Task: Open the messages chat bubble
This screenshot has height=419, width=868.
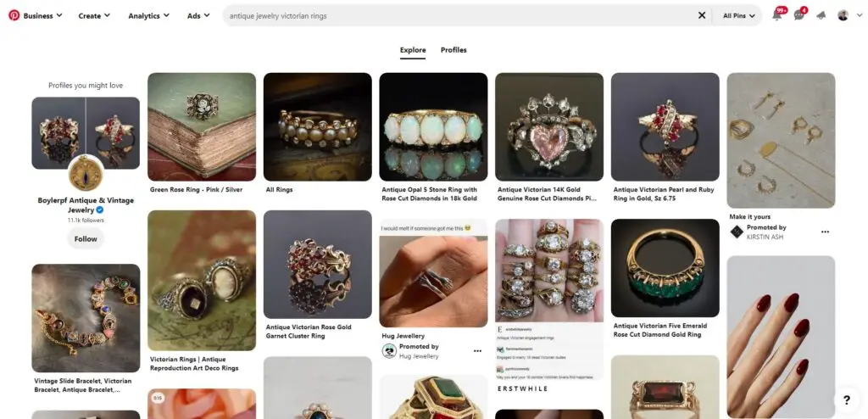Action: 798,15
